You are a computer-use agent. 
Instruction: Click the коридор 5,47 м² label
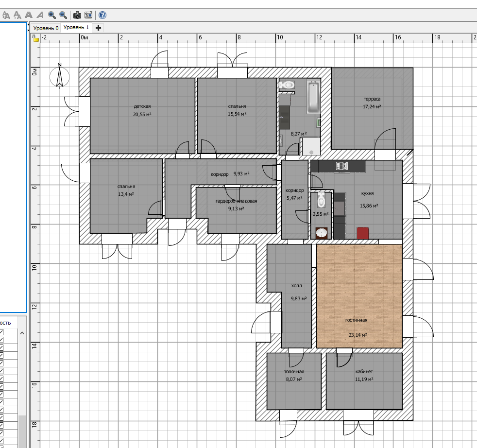[x=294, y=194]
